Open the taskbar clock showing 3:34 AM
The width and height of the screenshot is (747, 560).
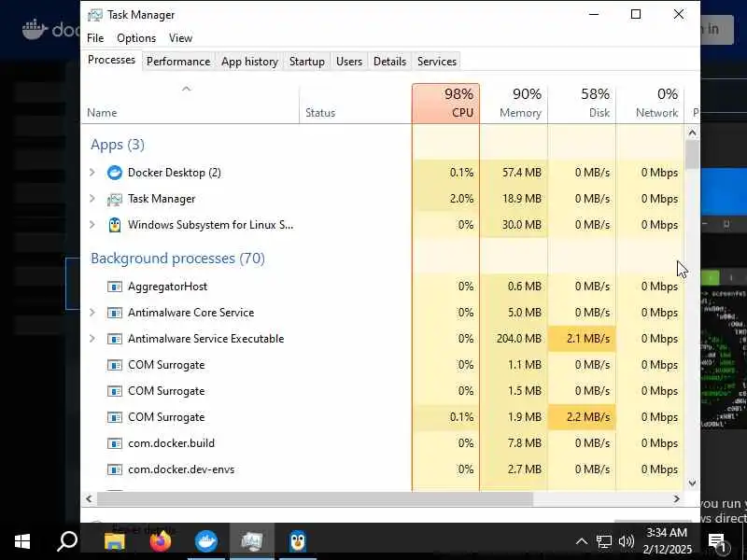[667, 541]
